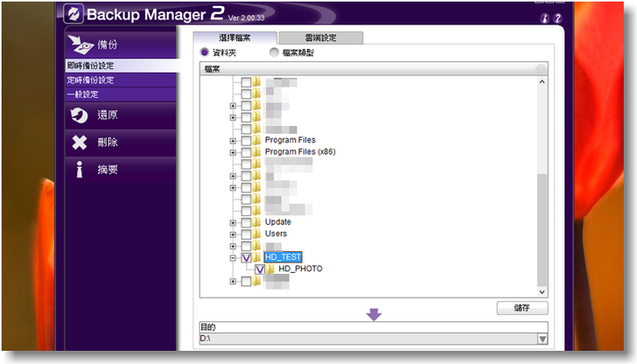This screenshot has height=364, width=637.
Task: Open the 備份 backup section icon
Action: click(x=80, y=45)
